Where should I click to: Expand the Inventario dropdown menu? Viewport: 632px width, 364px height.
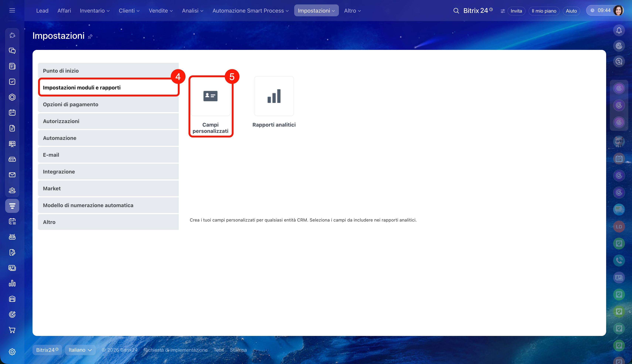point(94,11)
